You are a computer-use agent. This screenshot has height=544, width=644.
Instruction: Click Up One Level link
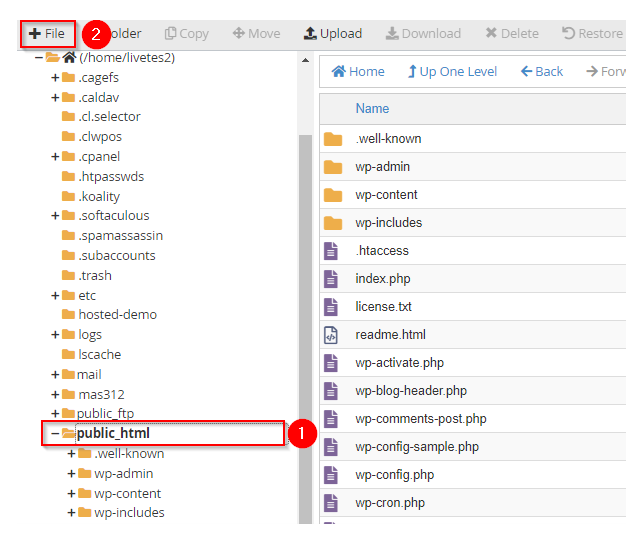[x=452, y=72]
